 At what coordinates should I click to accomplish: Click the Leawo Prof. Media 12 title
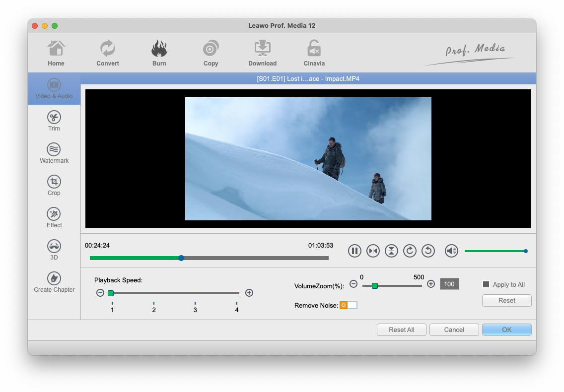[x=282, y=25]
